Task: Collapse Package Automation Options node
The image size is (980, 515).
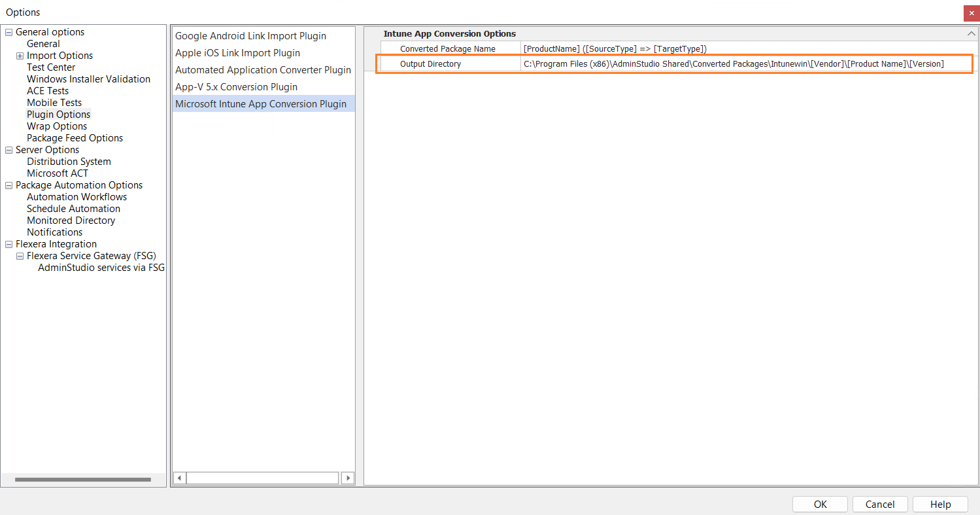Action: [x=9, y=185]
